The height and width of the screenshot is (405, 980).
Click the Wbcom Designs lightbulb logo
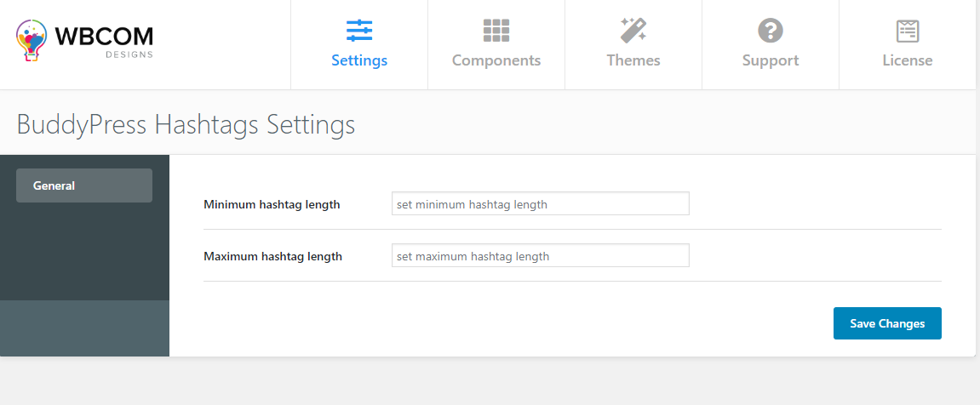(32, 40)
